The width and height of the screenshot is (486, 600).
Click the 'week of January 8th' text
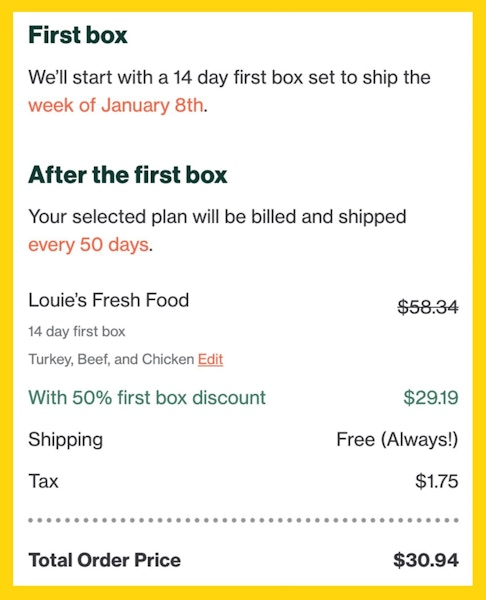coord(116,105)
